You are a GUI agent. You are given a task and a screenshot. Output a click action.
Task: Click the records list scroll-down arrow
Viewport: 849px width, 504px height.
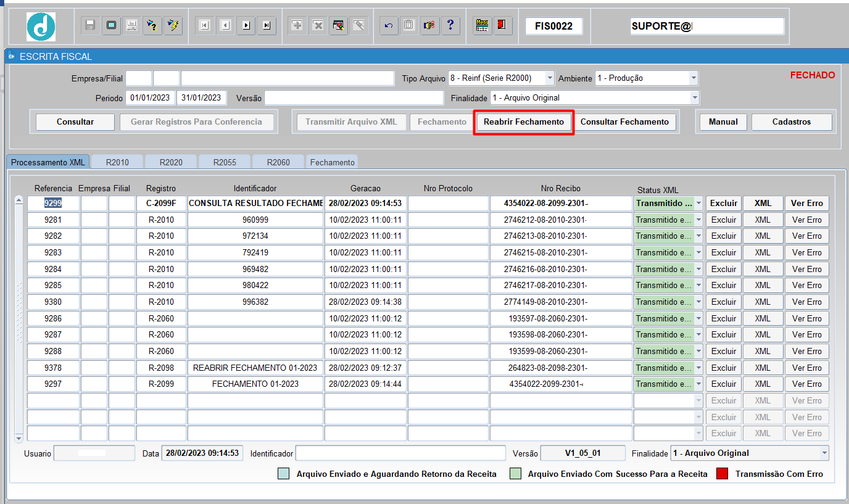pos(19,438)
